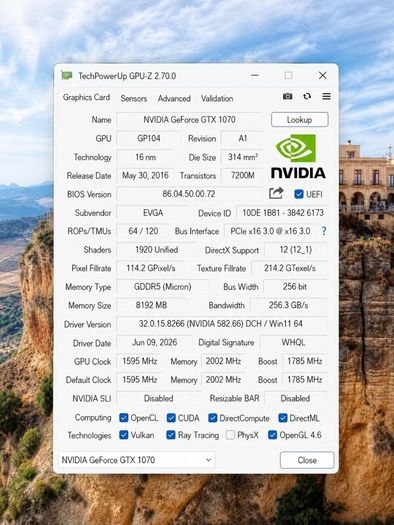Viewport: 394px width, 525px height.
Task: Click the GPU Clock row Memory 2002 MHz
Action: pyautogui.click(x=223, y=361)
